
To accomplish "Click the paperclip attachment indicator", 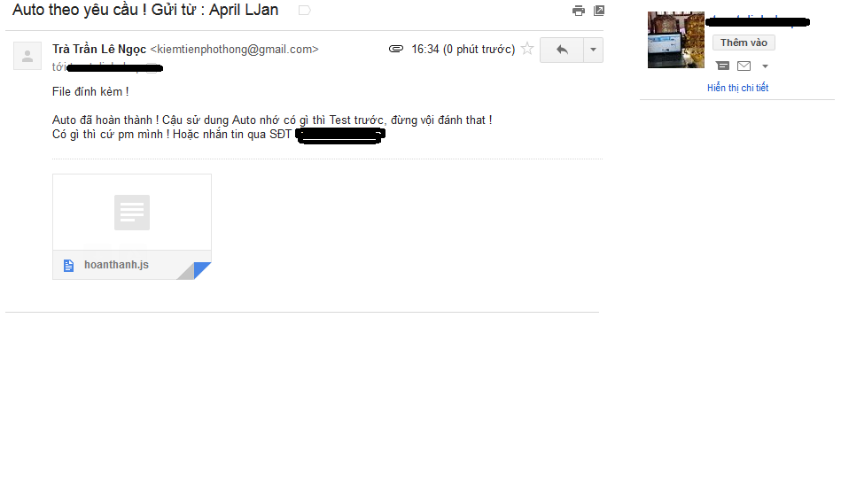I will coord(396,49).
